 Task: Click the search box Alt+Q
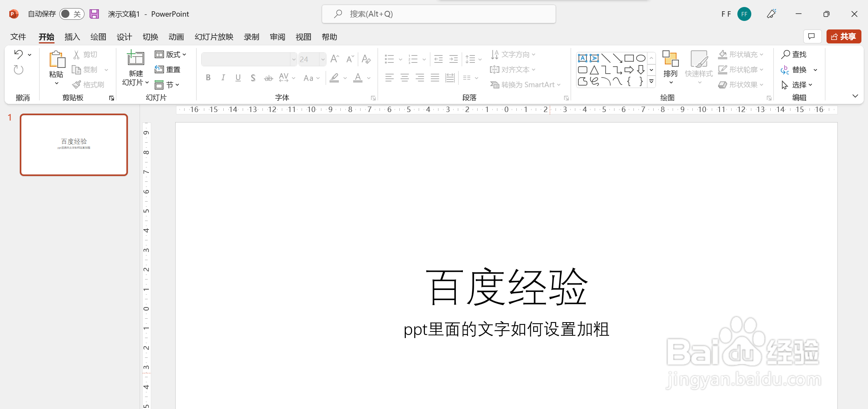point(438,14)
